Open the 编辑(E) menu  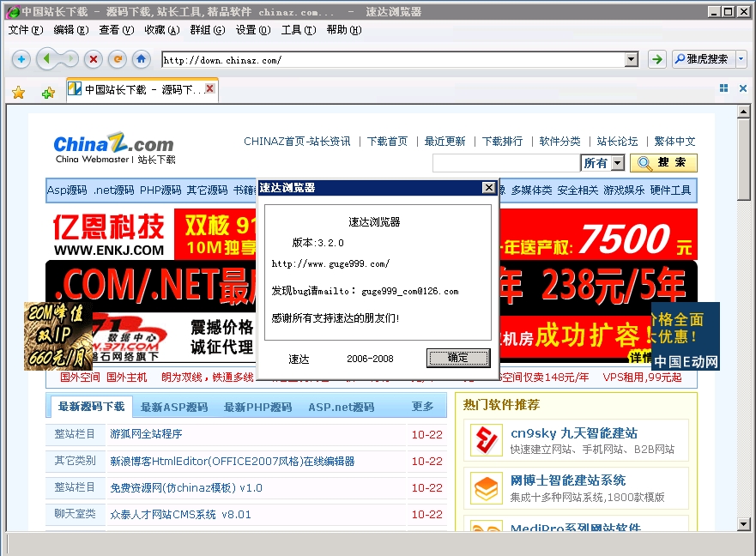(x=71, y=30)
